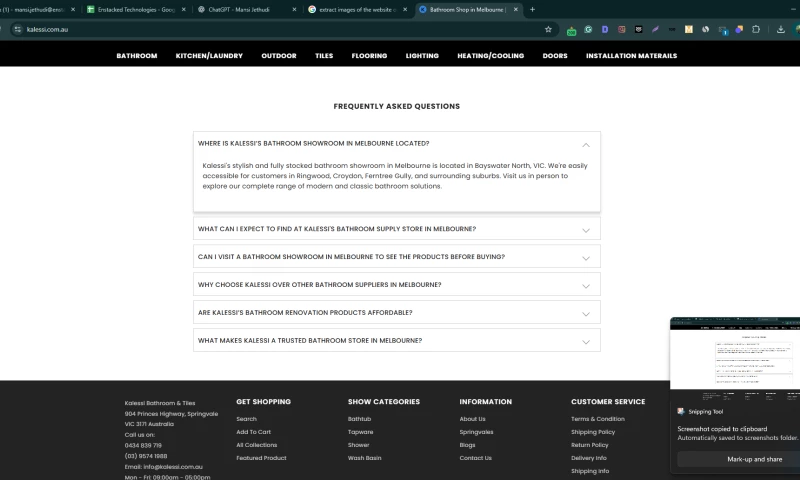Expand the 'Why choose Kalessi' FAQ
The height and width of the screenshot is (480, 800).
(x=586, y=285)
